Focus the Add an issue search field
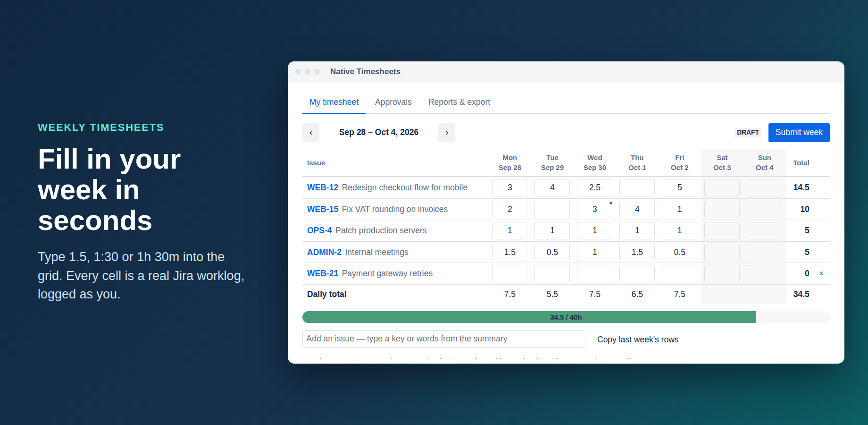868x425 pixels. 444,339
